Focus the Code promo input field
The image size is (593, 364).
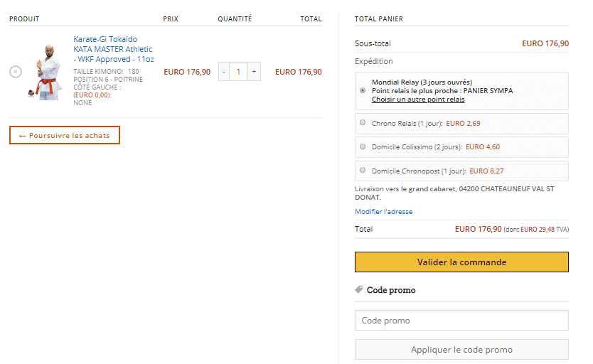pos(461,321)
